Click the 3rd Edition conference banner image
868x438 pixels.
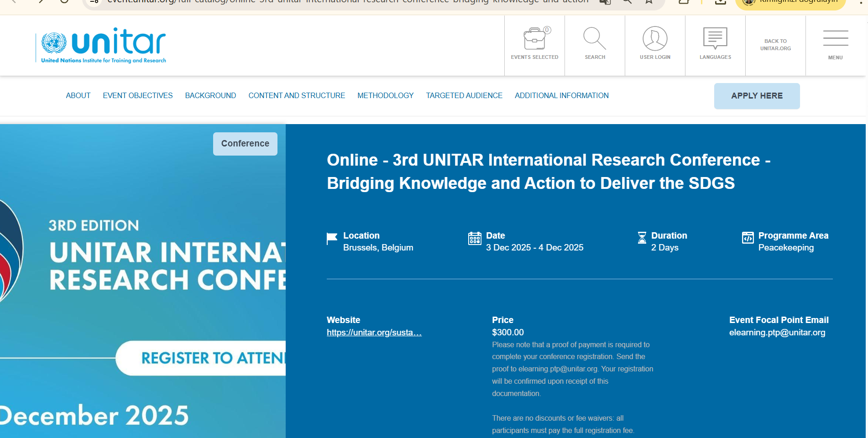point(143,281)
